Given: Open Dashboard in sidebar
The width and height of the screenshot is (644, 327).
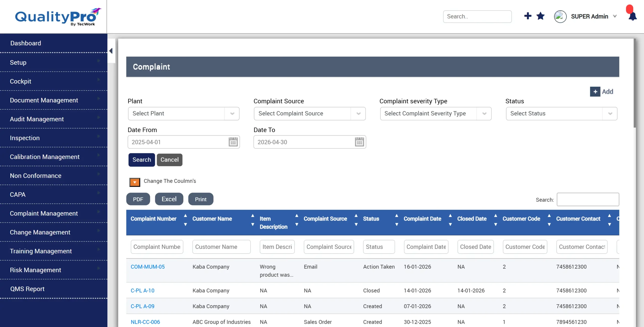Looking at the screenshot, I should [54, 43].
